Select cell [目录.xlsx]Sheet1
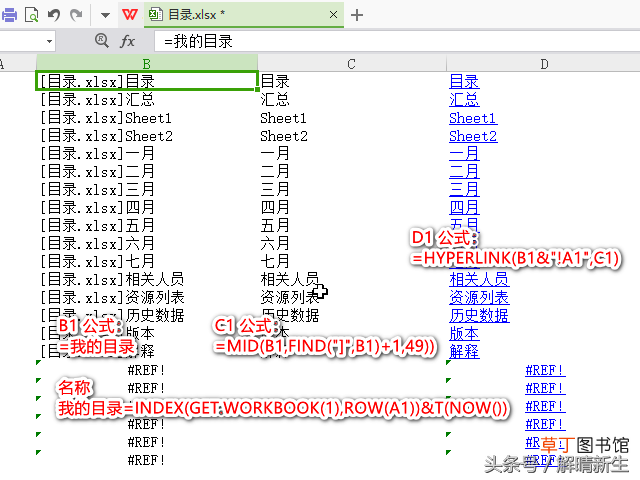This screenshot has width=640, height=480. click(147, 118)
